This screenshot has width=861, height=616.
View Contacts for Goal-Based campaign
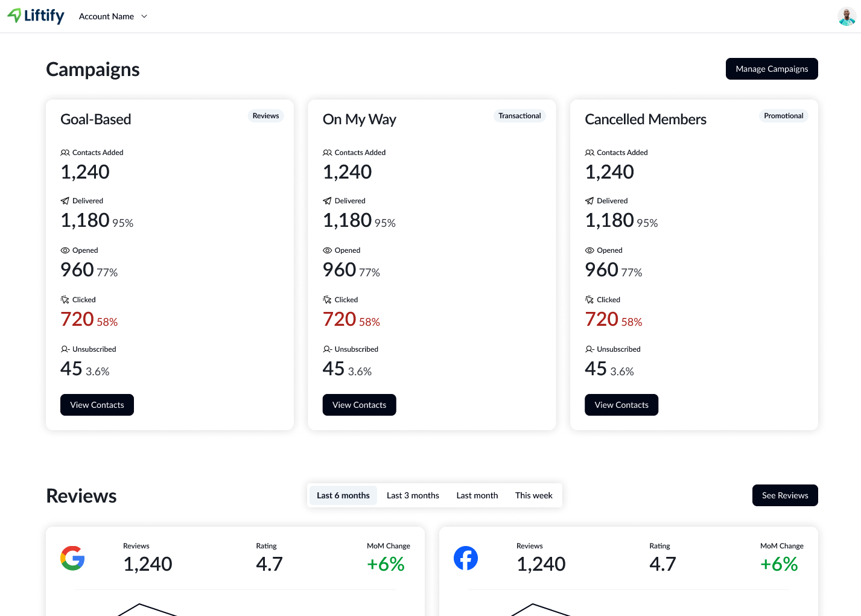click(97, 405)
